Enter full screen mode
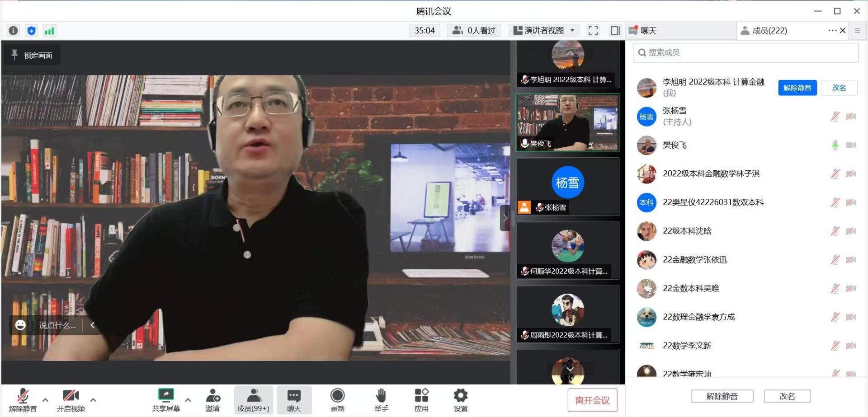Viewport: 868px width, 417px height. (x=593, y=31)
